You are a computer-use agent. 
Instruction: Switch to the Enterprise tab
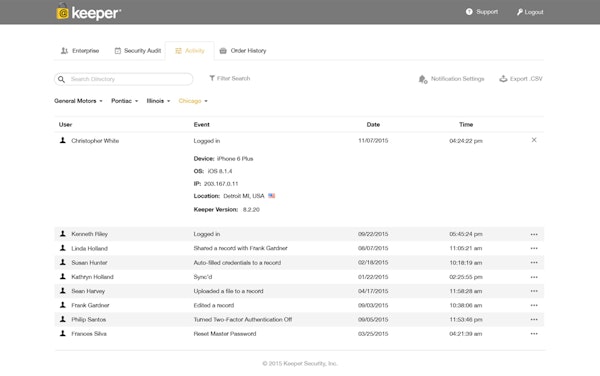pyautogui.click(x=80, y=50)
